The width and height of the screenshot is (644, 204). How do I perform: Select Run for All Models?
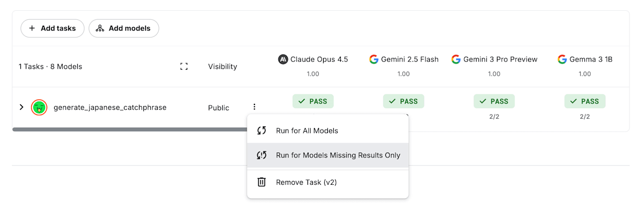click(x=327, y=130)
